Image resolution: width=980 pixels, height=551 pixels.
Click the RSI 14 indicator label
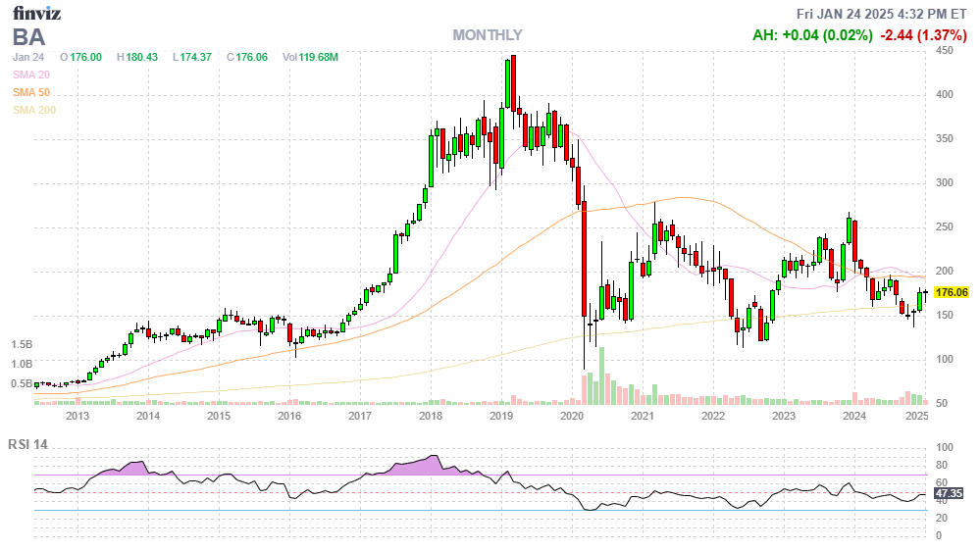click(x=28, y=444)
